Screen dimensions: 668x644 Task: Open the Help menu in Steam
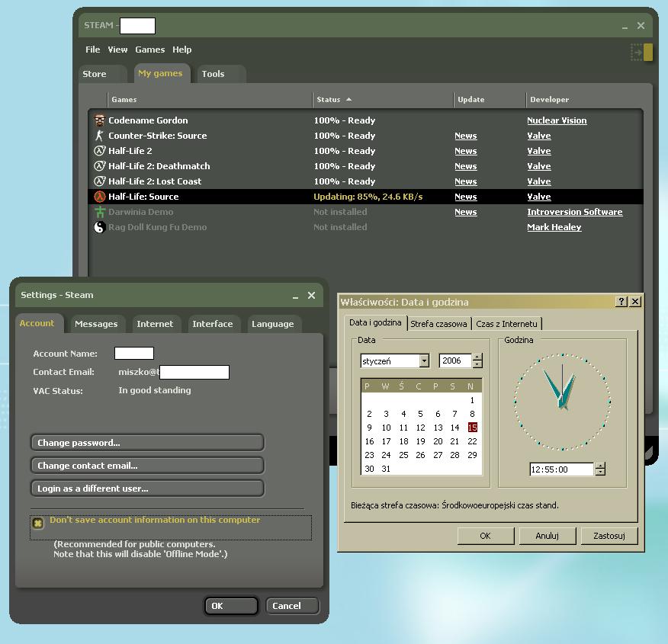click(x=182, y=50)
